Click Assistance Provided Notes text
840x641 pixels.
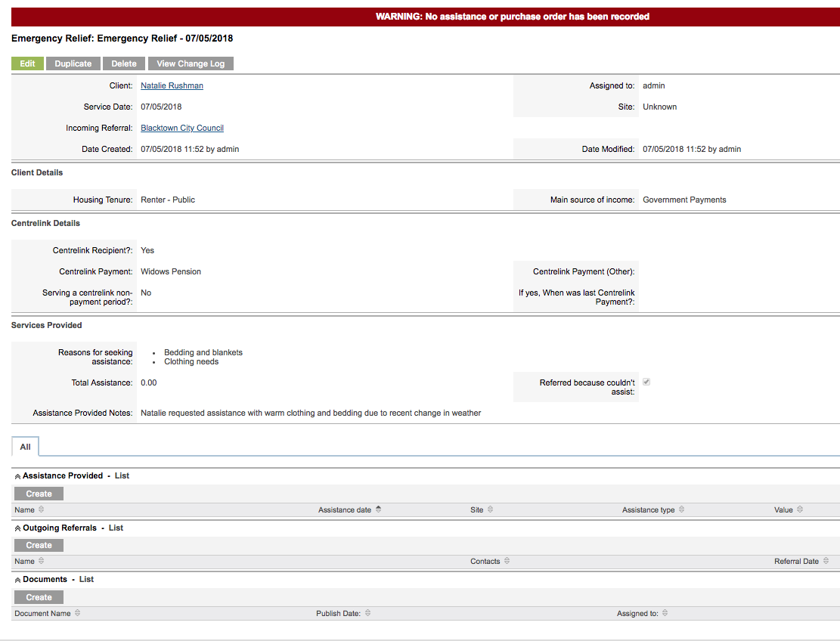tap(311, 413)
